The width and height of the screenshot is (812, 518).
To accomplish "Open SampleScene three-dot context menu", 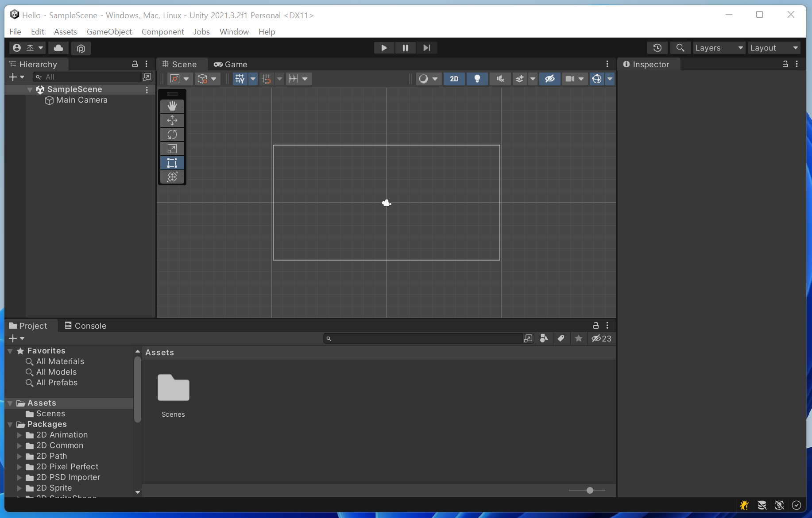I will pos(147,89).
